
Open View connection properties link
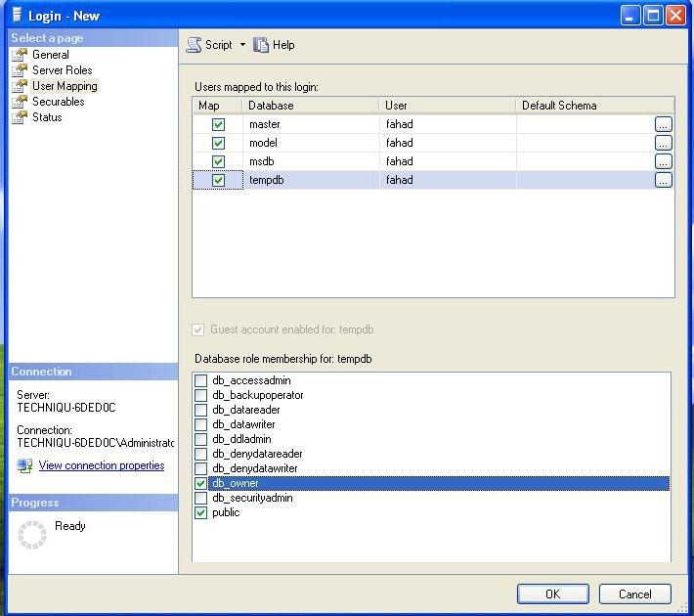coord(102,466)
